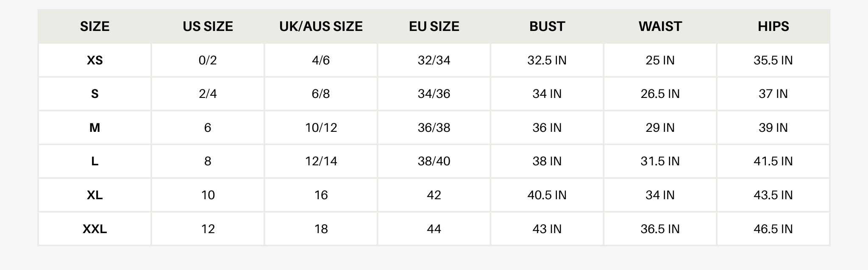The height and width of the screenshot is (270, 868).
Task: Click the 46.5 IN hips cell
Action: 773,229
